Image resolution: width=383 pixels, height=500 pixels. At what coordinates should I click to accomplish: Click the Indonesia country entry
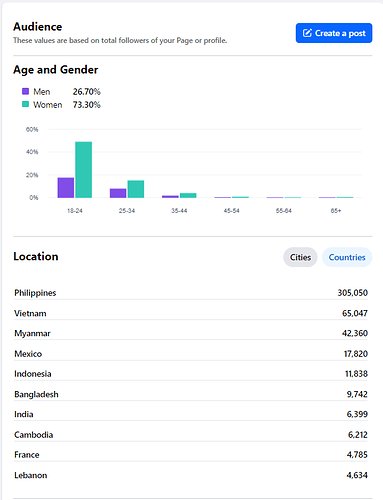[33, 374]
